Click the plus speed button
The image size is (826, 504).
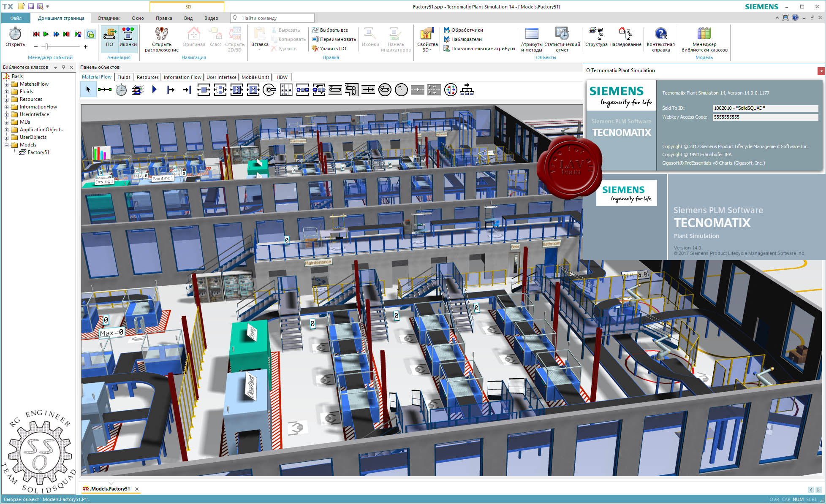(x=86, y=47)
